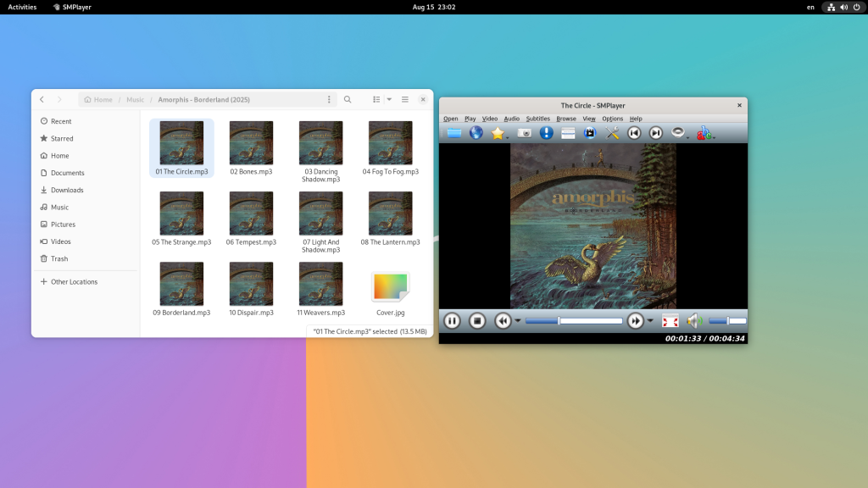Open the view options dropdown in Files
The height and width of the screenshot is (488, 868).
pos(389,100)
